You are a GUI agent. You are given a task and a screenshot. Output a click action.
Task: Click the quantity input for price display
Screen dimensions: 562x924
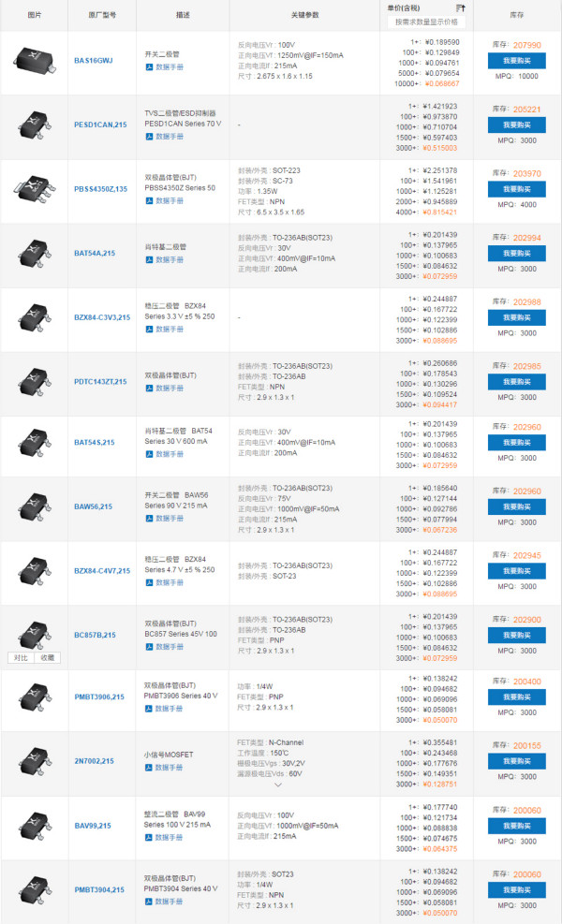pos(426,22)
